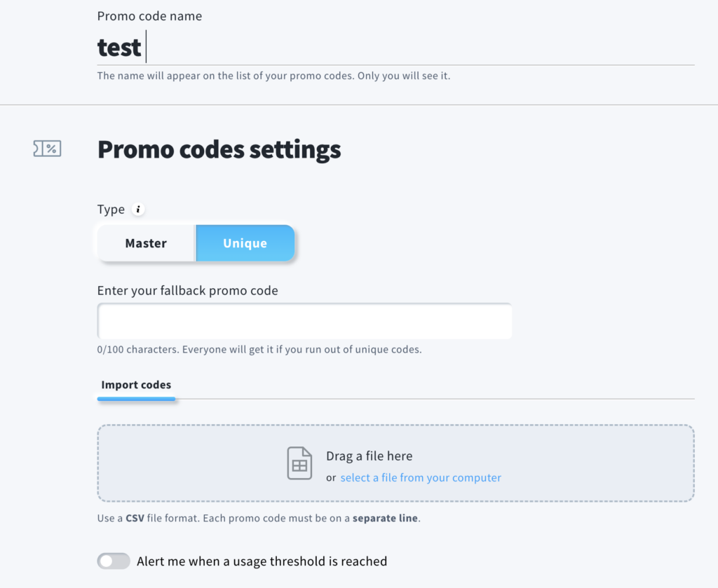Focus the fallback promo code field
This screenshot has width=718, height=588.
click(304, 322)
